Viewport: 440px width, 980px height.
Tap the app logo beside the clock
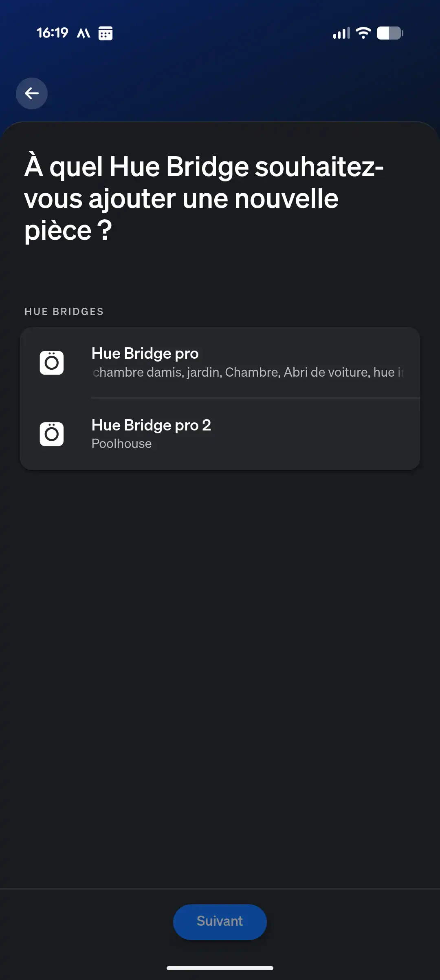(x=84, y=33)
